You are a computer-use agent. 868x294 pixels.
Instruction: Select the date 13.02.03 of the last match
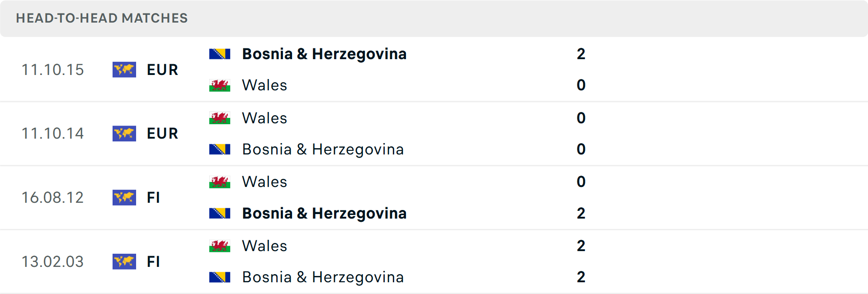pyautogui.click(x=53, y=262)
